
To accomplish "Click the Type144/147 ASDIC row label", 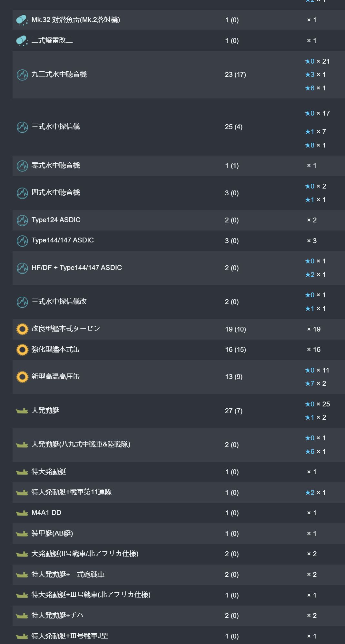I will (x=63, y=240).
